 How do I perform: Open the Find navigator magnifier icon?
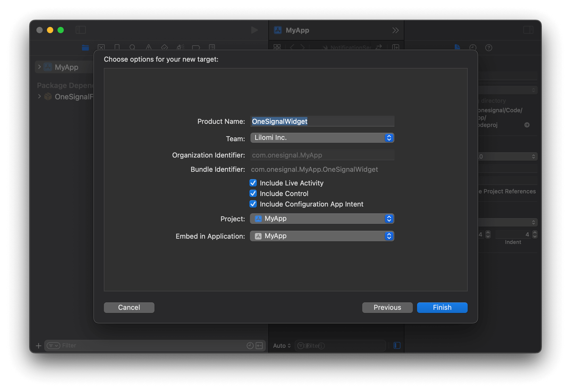pos(133,47)
